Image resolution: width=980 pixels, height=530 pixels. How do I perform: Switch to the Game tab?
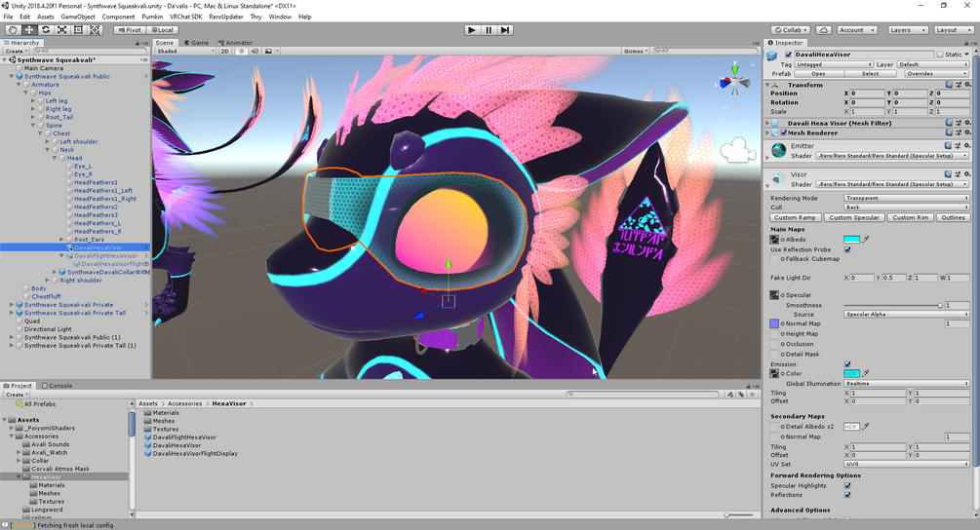196,43
